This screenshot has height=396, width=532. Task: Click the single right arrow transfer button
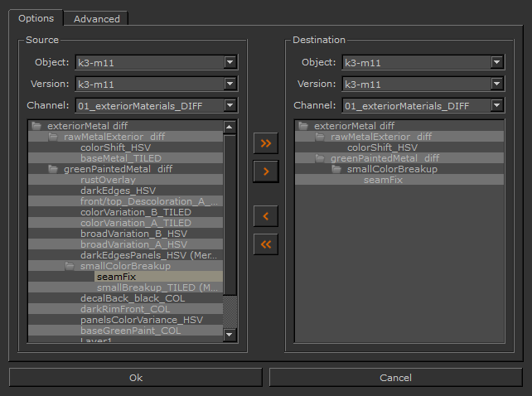pos(265,171)
